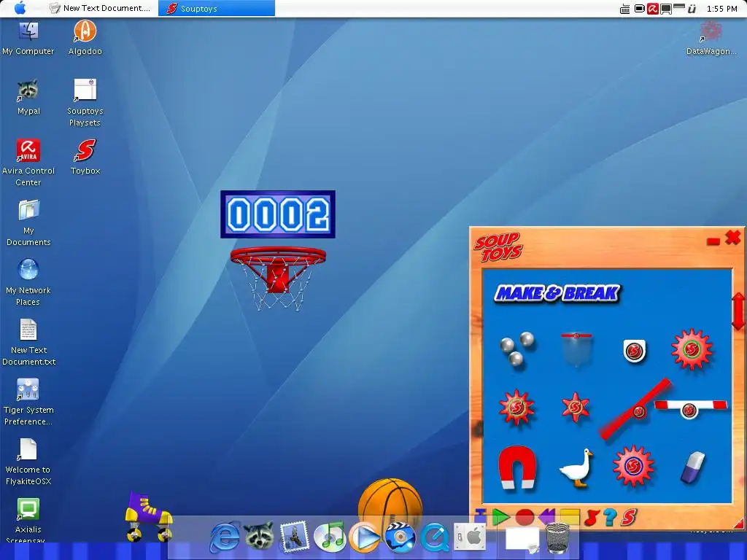Click the green play button in Toybox
This screenshot has width=747, height=560.
(x=500, y=517)
